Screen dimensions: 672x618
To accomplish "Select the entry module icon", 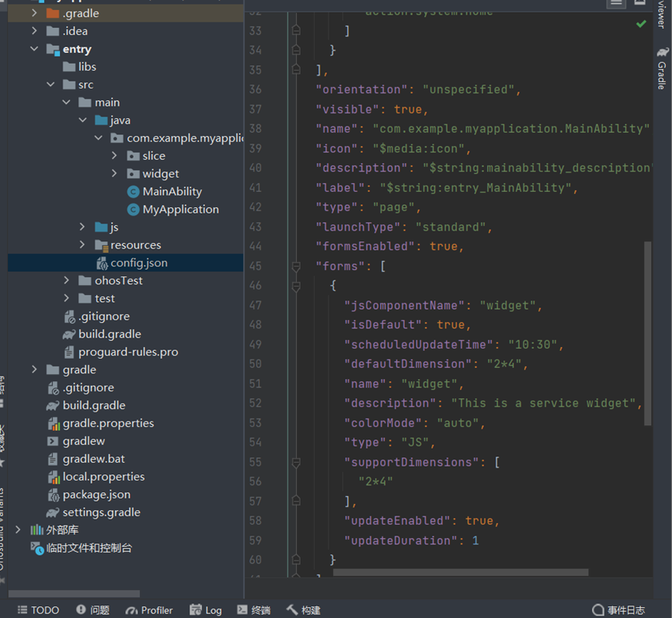I will [53, 49].
